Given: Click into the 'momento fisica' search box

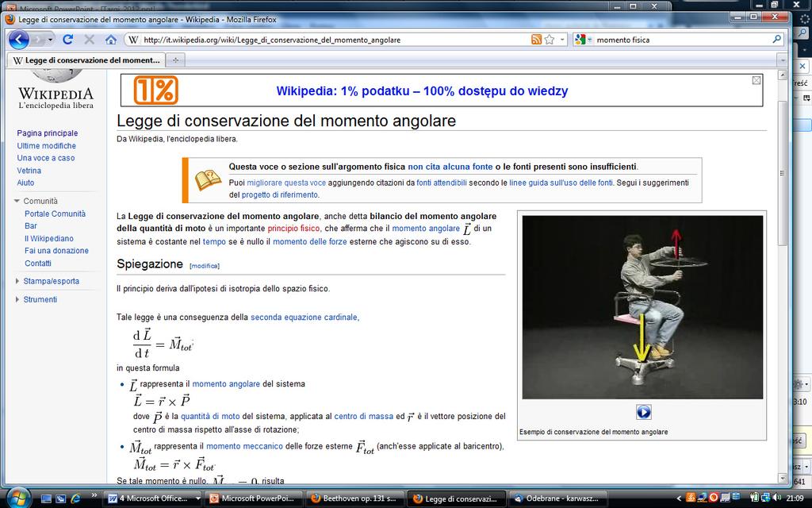Looking at the screenshot, I should (681, 40).
